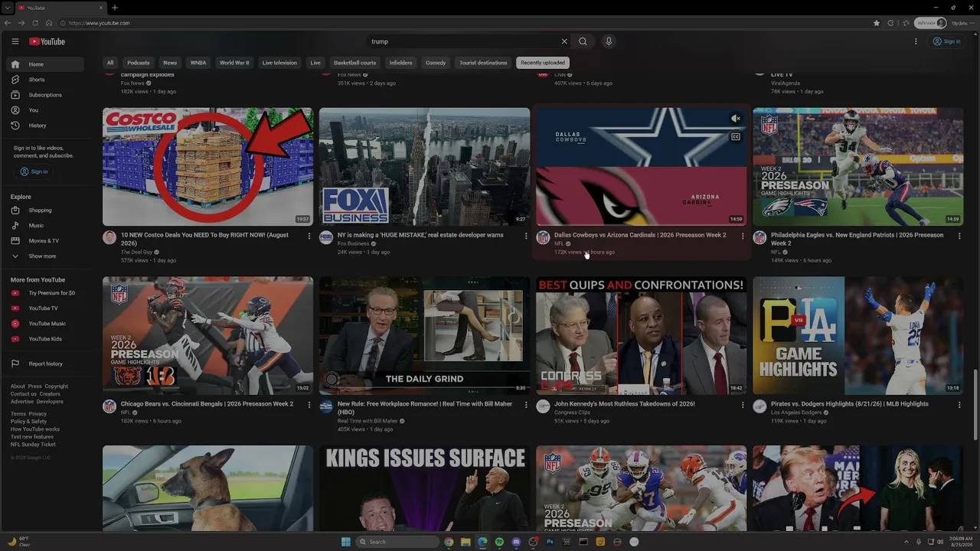Open Windows Start menu
This screenshot has width=980, height=551.
pyautogui.click(x=346, y=542)
